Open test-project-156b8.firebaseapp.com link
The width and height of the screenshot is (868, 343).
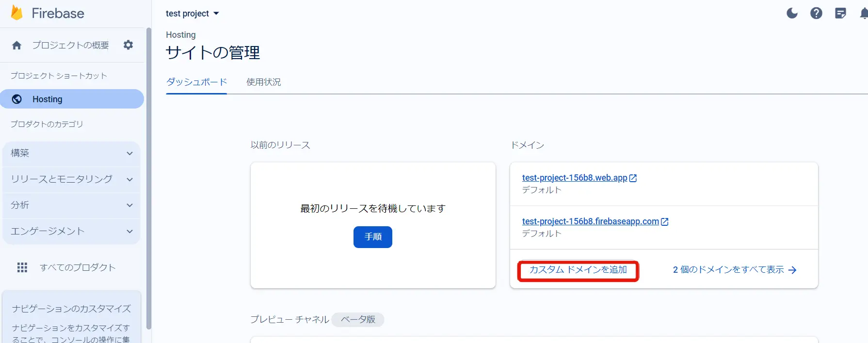click(x=591, y=221)
